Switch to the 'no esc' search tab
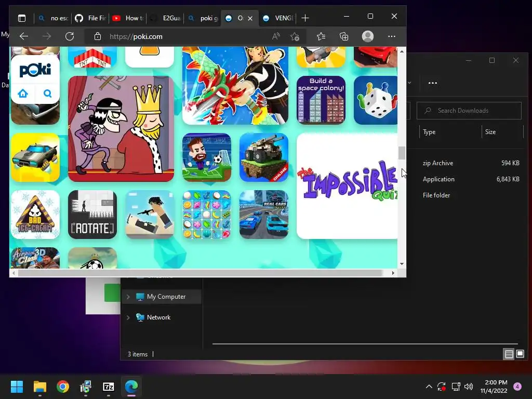 53,18
